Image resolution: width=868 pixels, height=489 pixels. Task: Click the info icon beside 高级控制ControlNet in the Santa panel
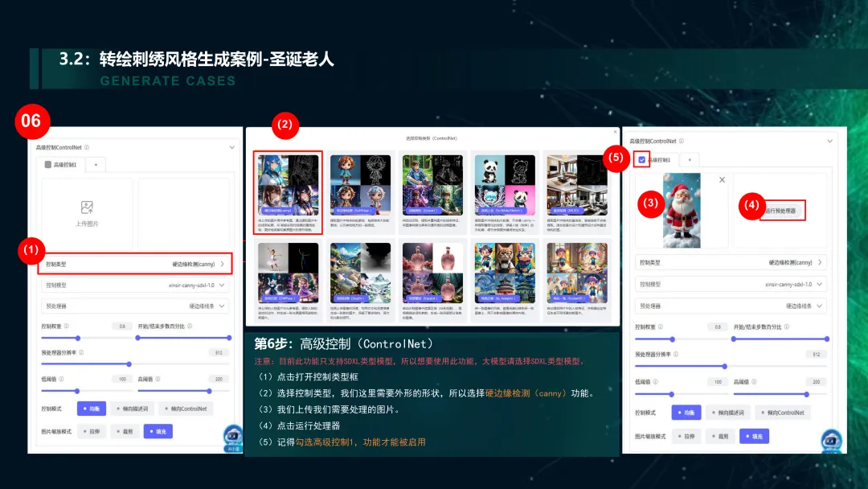[682, 142]
